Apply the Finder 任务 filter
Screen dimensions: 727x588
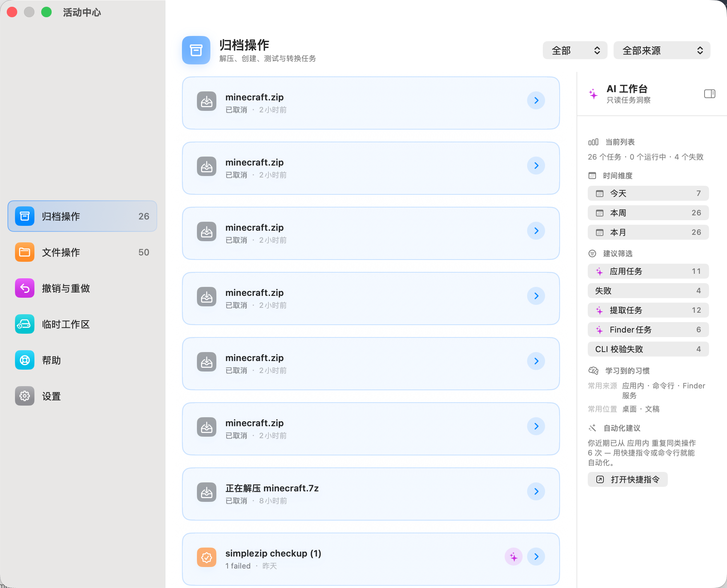click(x=648, y=330)
